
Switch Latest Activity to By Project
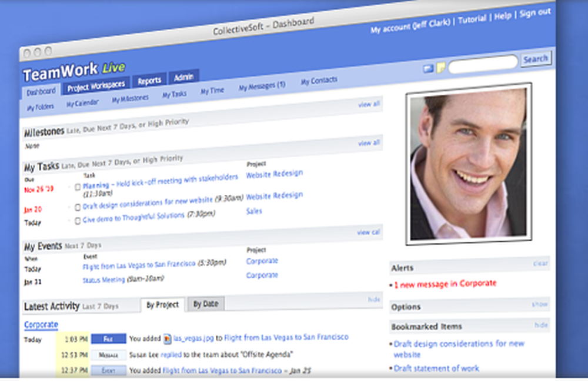[x=163, y=305]
